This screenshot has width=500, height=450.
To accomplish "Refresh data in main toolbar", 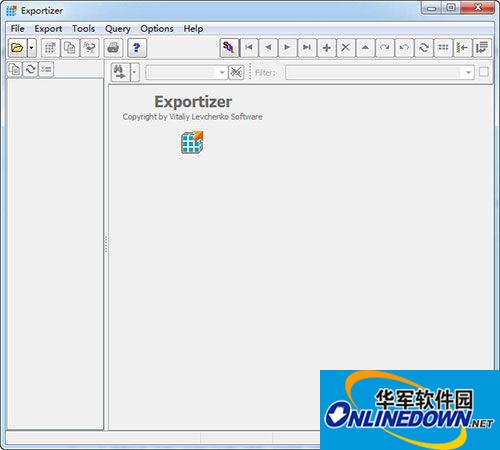I will (424, 48).
